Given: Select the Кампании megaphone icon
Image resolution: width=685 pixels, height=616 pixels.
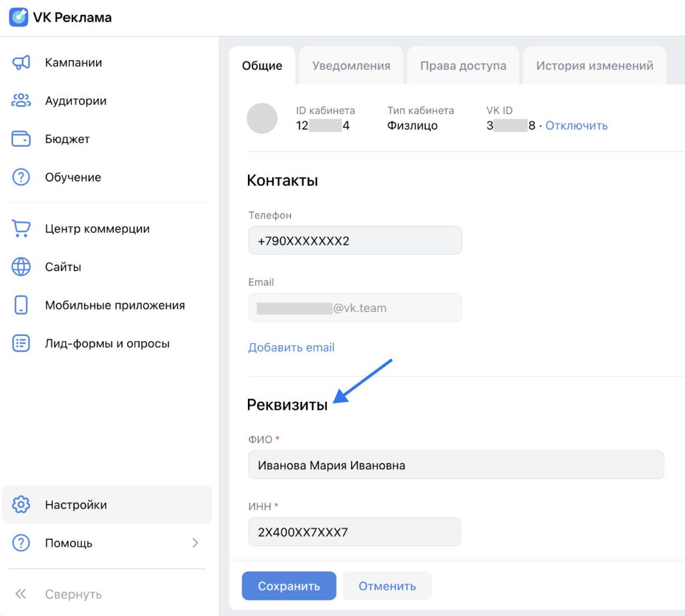Looking at the screenshot, I should (20, 62).
